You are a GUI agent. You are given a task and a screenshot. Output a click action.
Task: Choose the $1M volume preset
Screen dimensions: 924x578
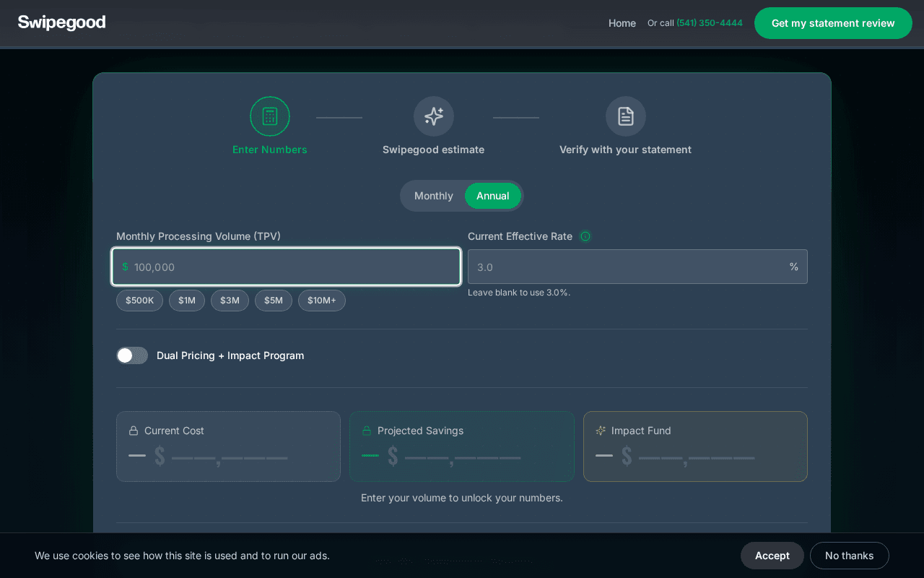point(187,301)
